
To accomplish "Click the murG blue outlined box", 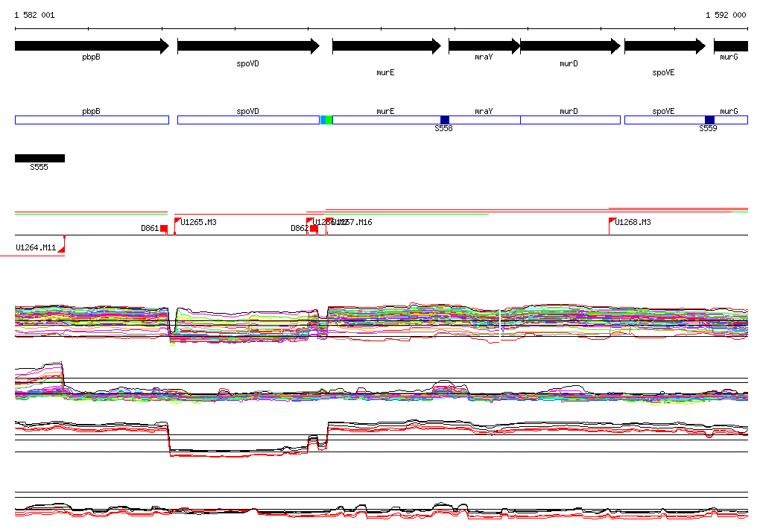I will coord(731,120).
